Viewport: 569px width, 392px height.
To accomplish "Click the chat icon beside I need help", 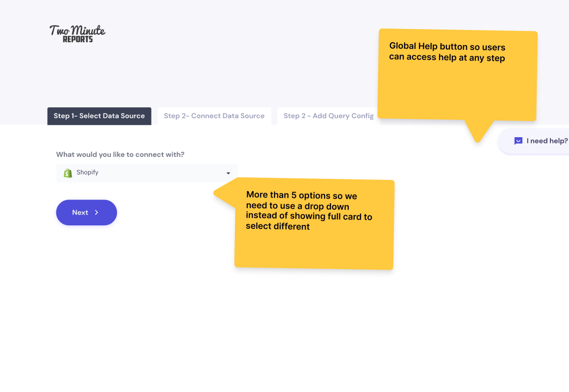I will tap(518, 141).
